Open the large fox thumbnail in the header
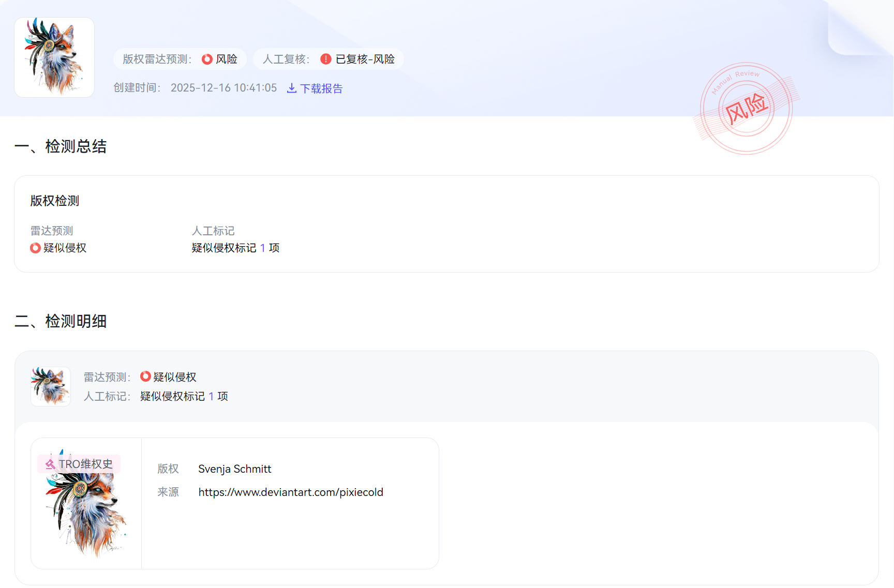894x588 pixels. pos(54,57)
